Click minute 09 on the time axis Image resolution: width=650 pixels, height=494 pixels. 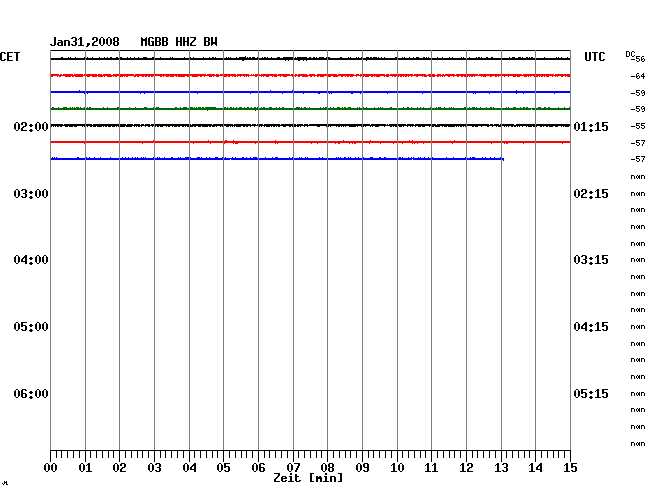click(362, 468)
